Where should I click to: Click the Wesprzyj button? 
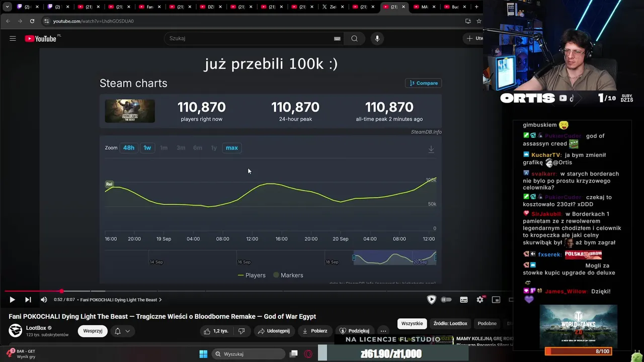click(93, 331)
